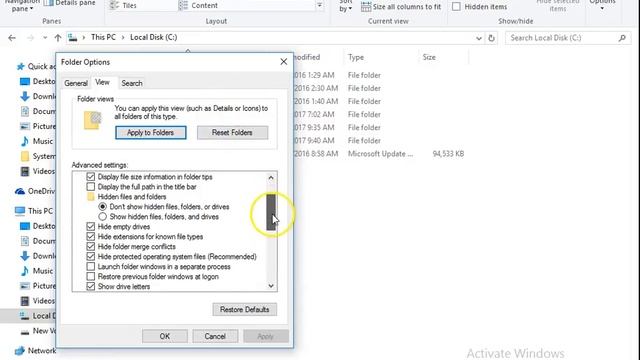Select the Music note icon under Quick access
640x360 pixels.
(25, 141)
